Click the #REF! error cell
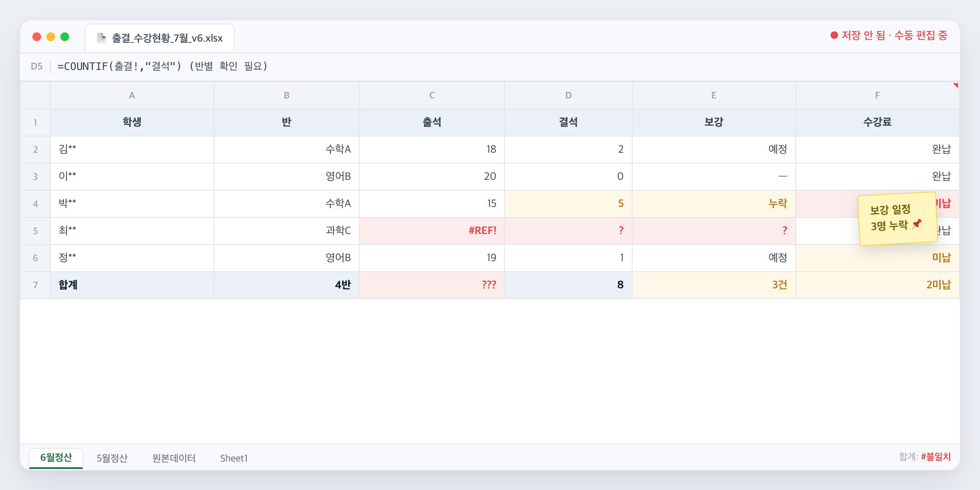Screen dimensions: 980x490 coord(432,231)
